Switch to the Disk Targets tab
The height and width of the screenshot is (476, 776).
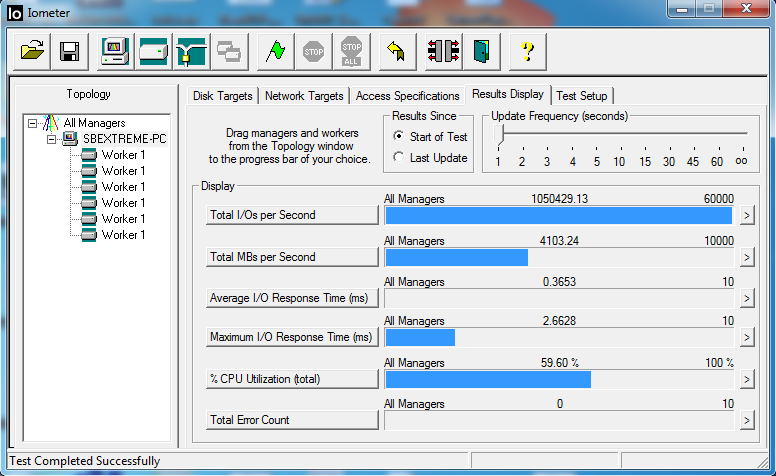click(x=223, y=96)
